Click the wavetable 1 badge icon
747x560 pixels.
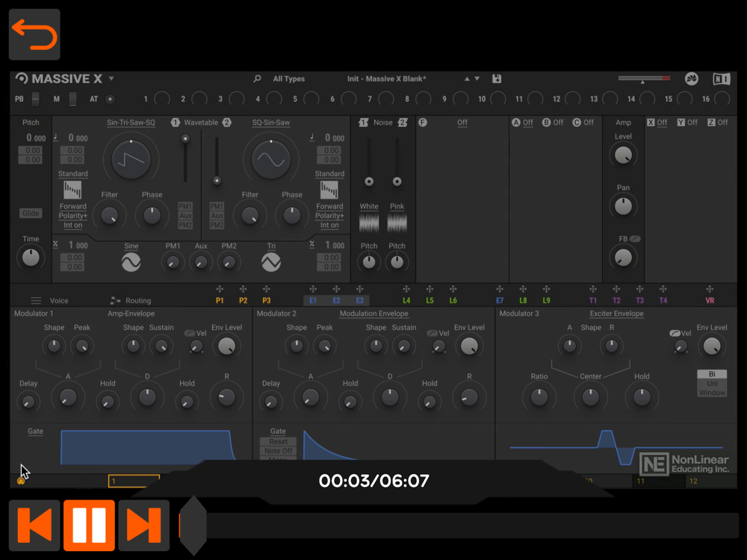click(x=176, y=122)
